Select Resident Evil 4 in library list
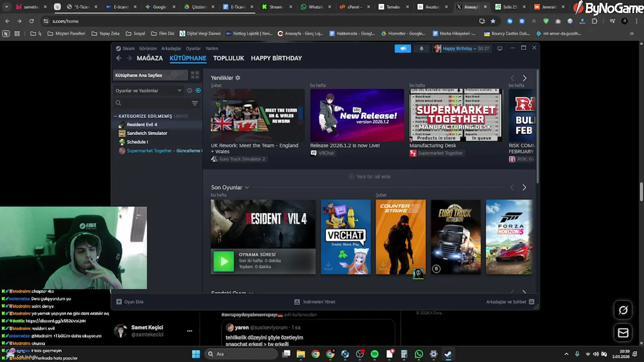The width and height of the screenshot is (644, 362). click(x=142, y=125)
